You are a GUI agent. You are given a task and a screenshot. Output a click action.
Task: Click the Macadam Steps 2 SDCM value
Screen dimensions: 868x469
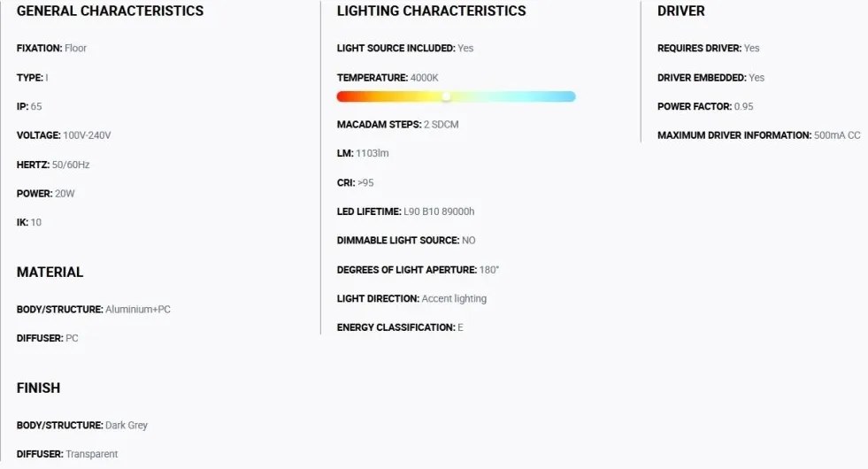[x=441, y=125]
